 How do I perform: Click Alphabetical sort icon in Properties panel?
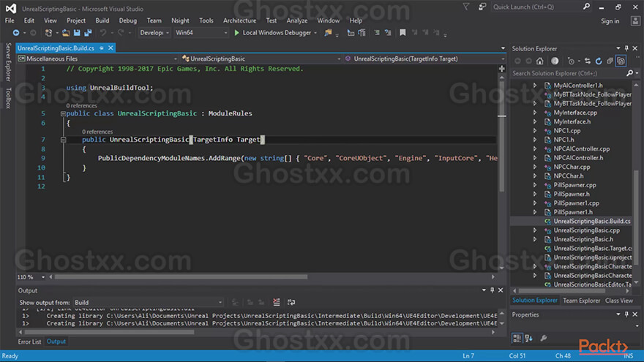click(529, 338)
